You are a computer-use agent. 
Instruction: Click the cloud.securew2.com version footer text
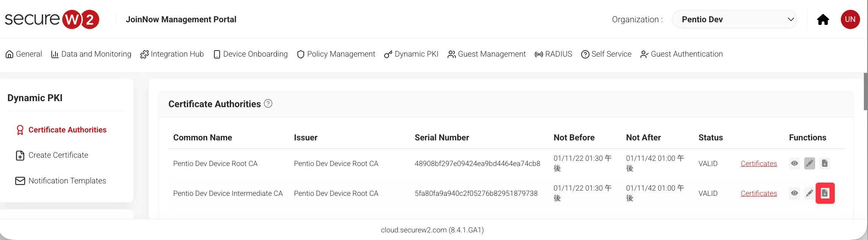pos(432,230)
